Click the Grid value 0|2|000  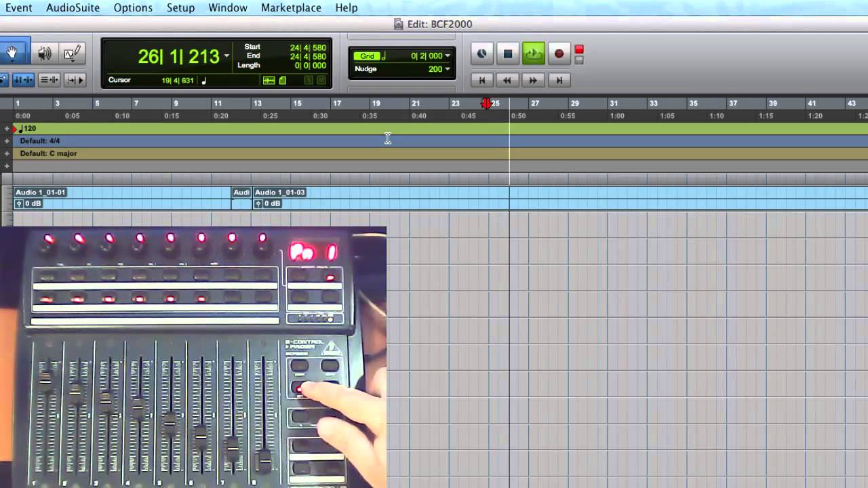pos(426,56)
